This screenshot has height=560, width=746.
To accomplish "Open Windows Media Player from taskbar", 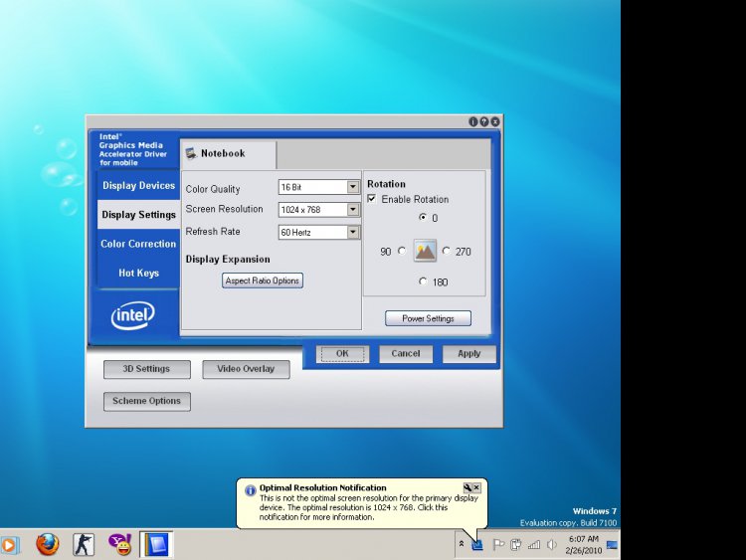I will pyautogui.click(x=10, y=545).
